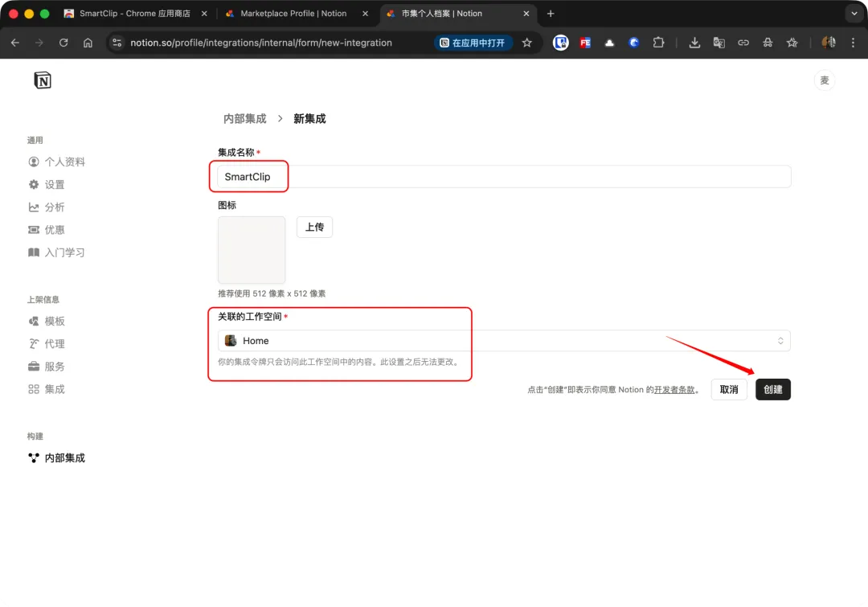Click the 上传 upload button
The width and height of the screenshot is (868, 607).
(x=314, y=227)
